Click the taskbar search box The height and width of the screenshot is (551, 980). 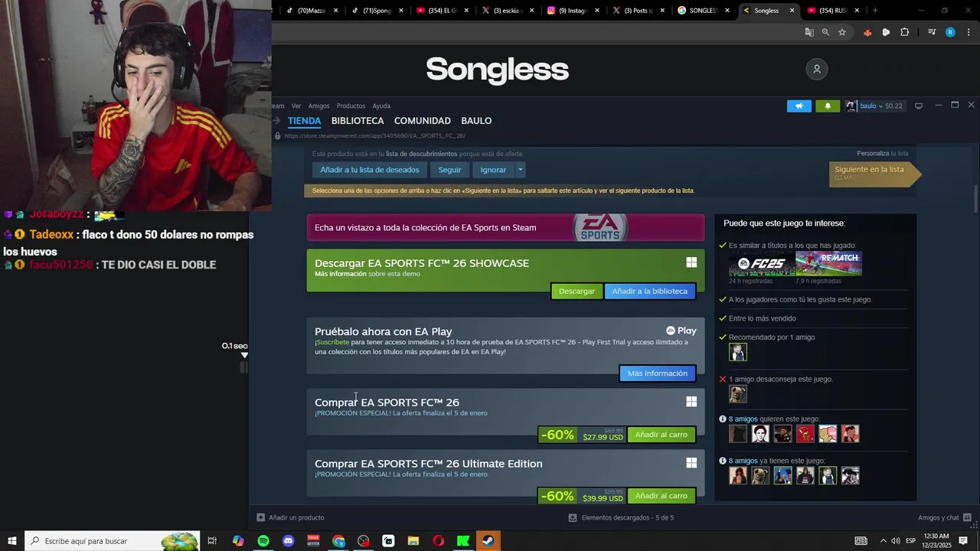click(x=113, y=541)
